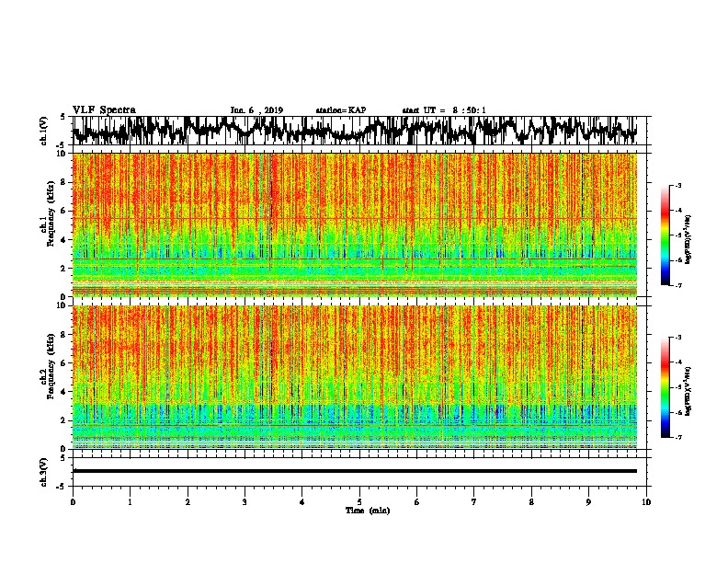Click time axis tick label 7
The image size is (728, 563).
474,501
